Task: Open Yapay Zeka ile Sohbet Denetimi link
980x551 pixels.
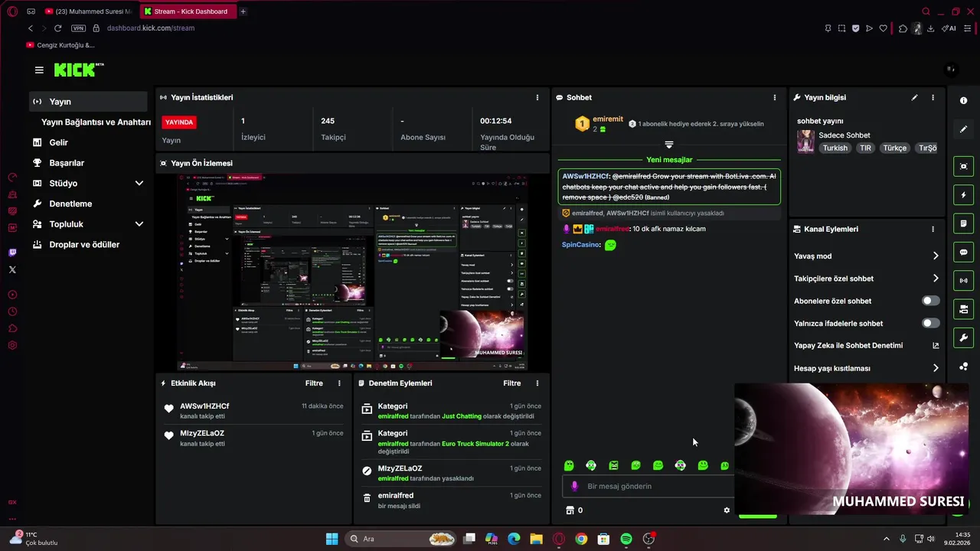Action: (866, 346)
